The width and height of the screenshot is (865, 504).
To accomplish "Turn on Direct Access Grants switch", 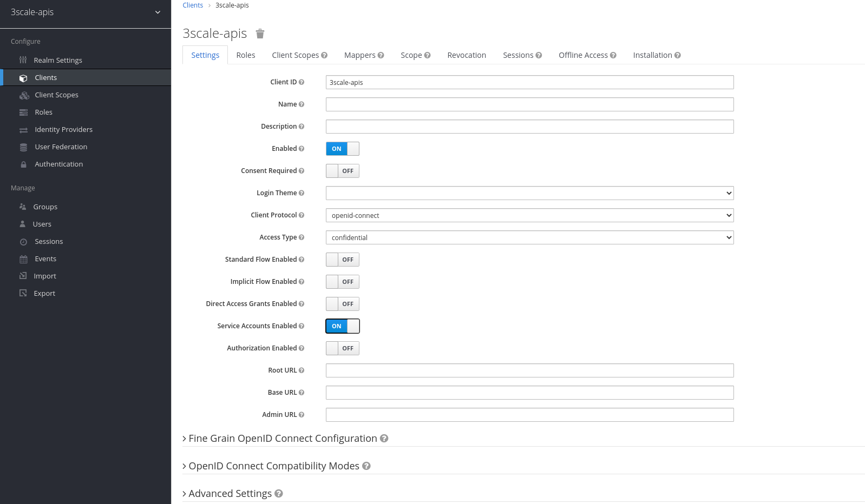I will point(343,304).
